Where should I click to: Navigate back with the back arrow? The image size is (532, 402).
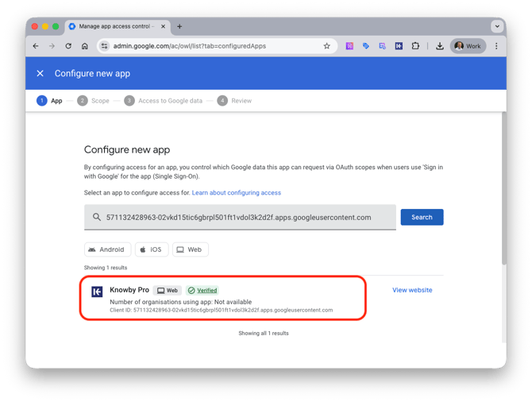click(x=36, y=46)
